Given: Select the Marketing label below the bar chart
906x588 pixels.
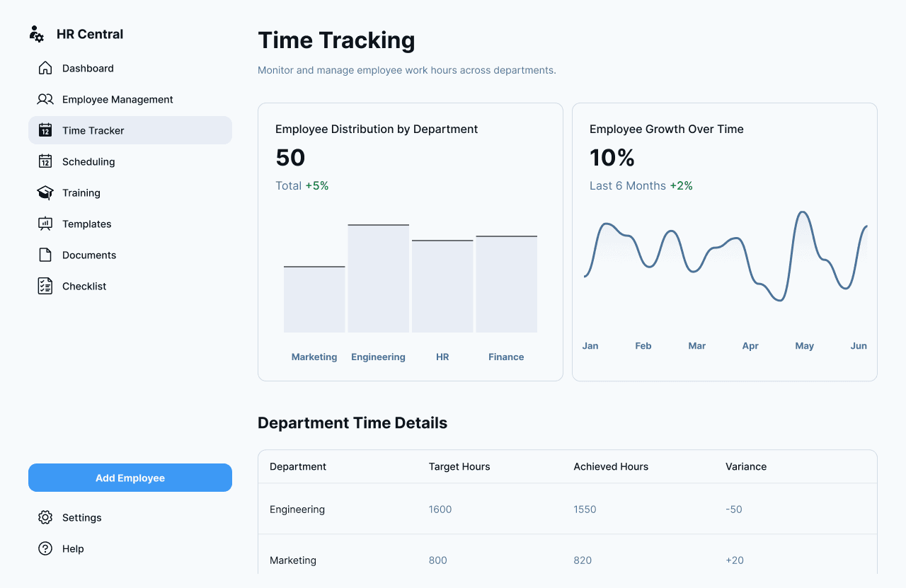Looking at the screenshot, I should pos(314,357).
